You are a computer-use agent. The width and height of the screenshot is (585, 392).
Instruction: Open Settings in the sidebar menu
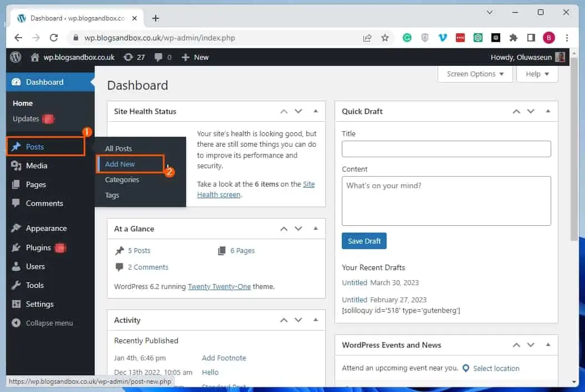50,305
